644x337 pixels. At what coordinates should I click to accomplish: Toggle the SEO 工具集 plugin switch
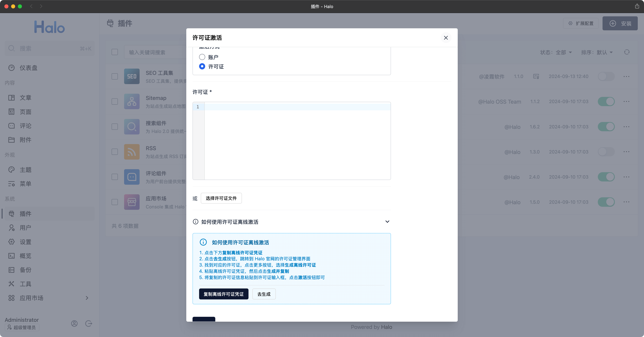click(606, 76)
